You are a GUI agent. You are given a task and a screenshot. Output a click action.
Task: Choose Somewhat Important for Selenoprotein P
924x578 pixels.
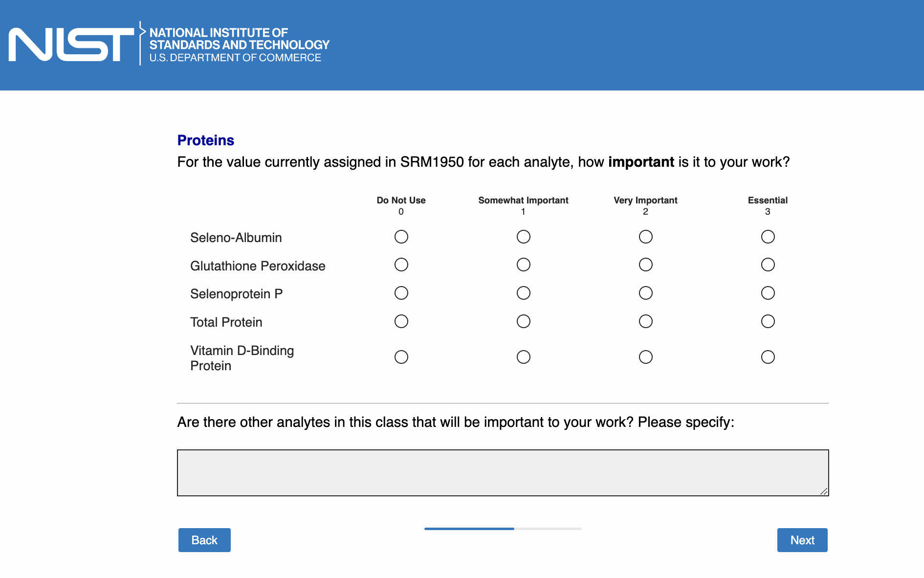click(523, 293)
